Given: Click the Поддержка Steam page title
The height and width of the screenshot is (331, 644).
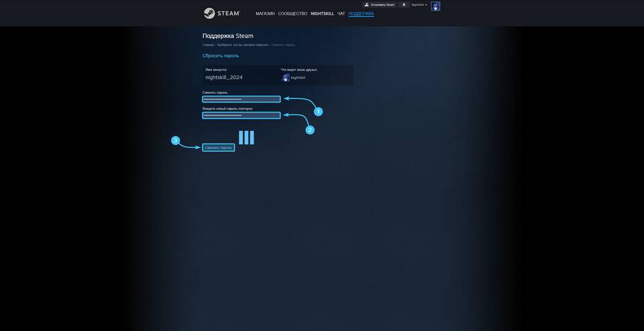Looking at the screenshot, I should click(x=228, y=36).
